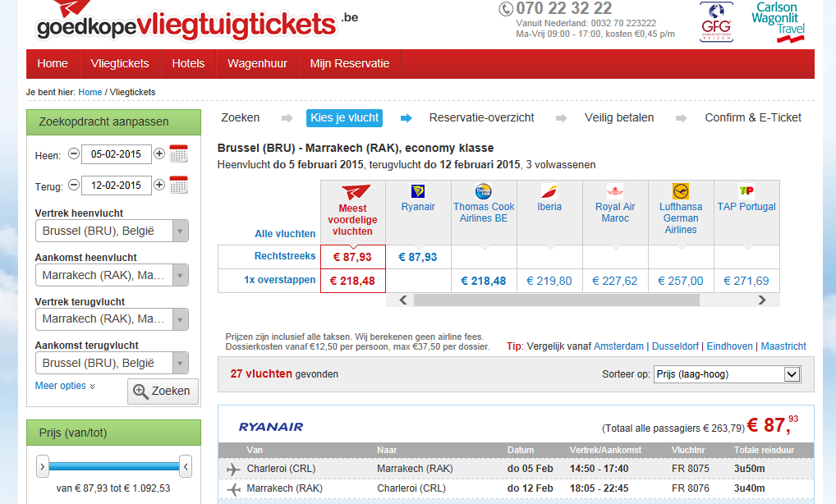Expand Meer opties link
836x504 pixels.
[65, 386]
